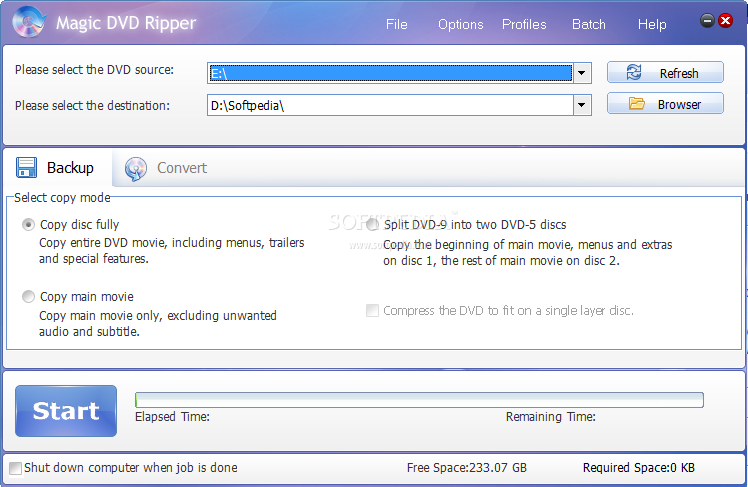The image size is (748, 487).
Task: Open the Profiles menu
Action: (524, 24)
